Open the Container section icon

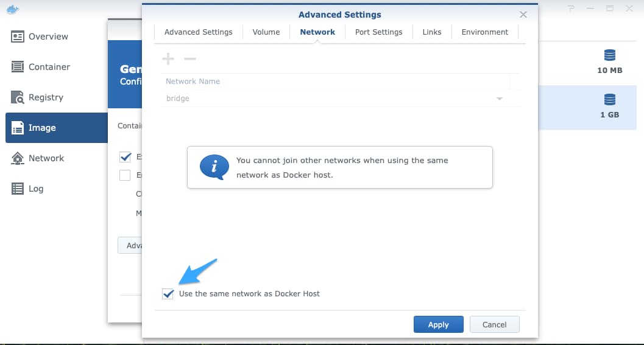point(18,67)
